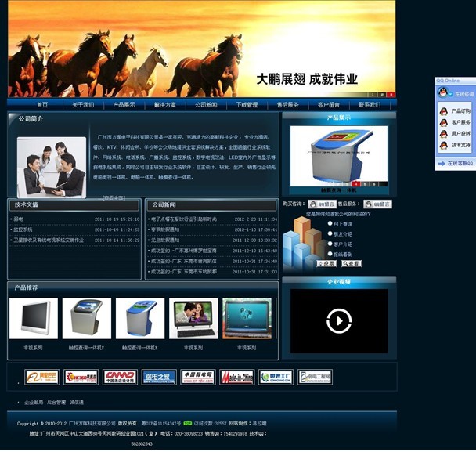
Task: Click the first 串线系列 monitor product thumbnail
Action: pyautogui.click(x=33, y=319)
